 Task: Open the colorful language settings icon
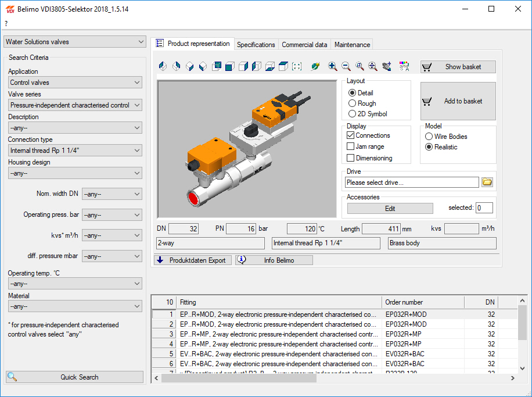[405, 67]
